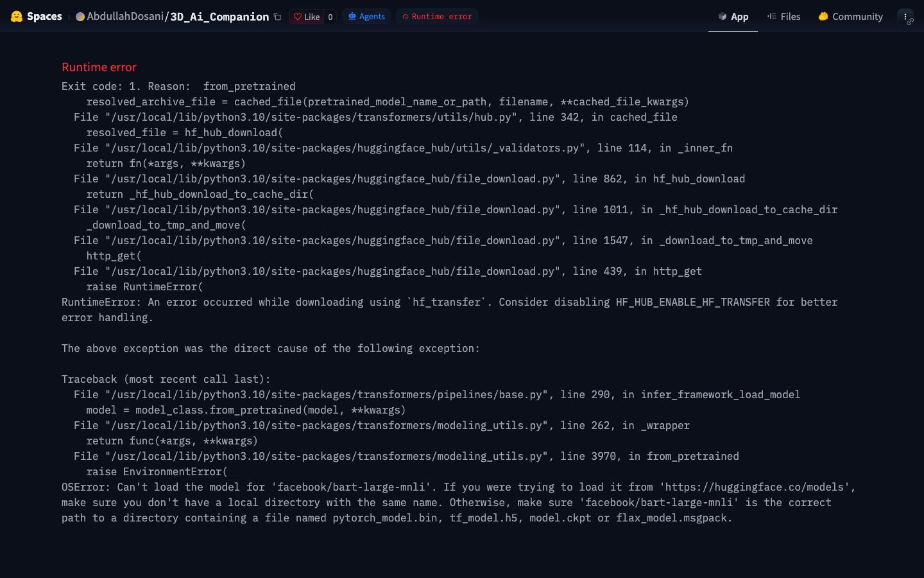Click the "resolved_archive_file = cached_file(" line
Image resolution: width=924 pixels, height=578 pixels.
coord(388,101)
